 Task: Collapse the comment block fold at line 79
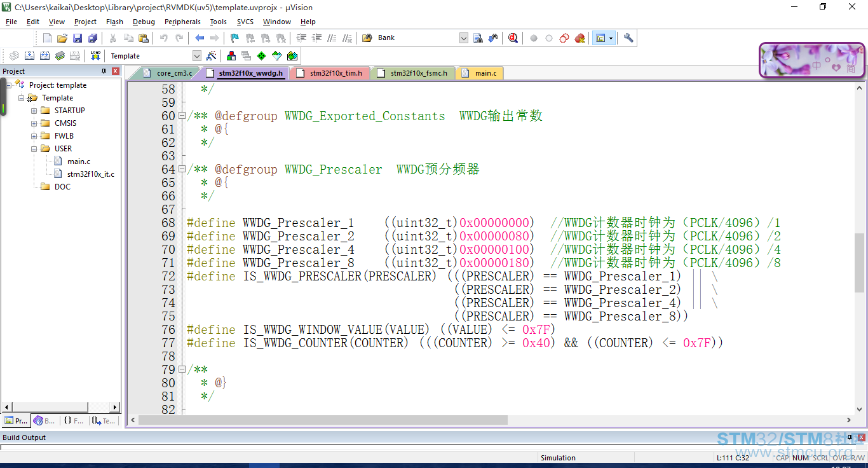click(182, 369)
